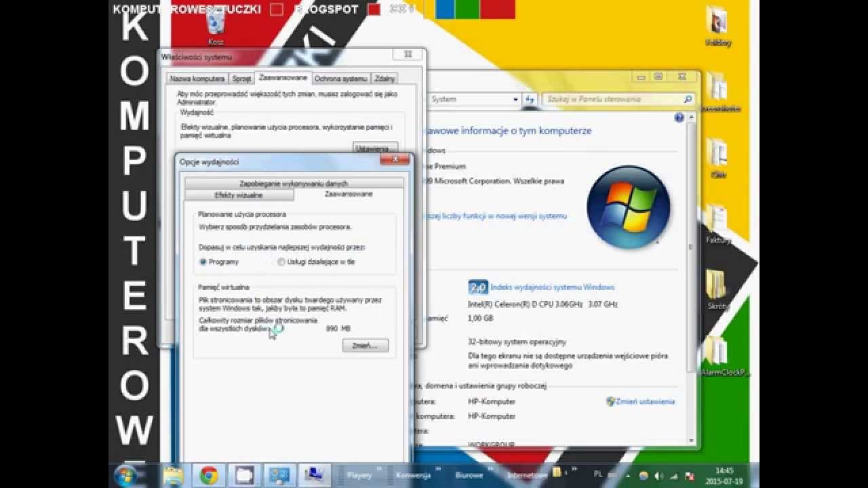This screenshot has width=868, height=488.
Task: Click the Zmień ustawienia link
Action: click(645, 401)
